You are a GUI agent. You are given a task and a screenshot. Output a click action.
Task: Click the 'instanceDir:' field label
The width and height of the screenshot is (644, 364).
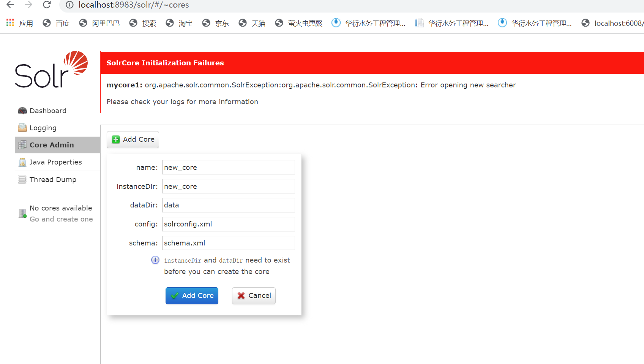coord(137,187)
